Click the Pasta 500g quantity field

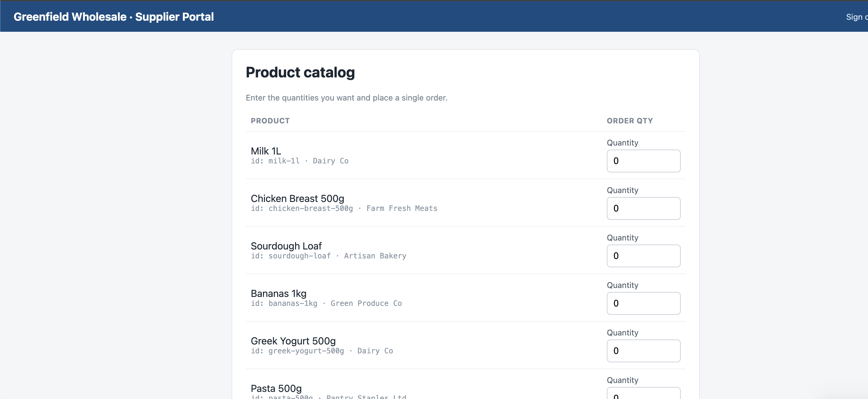pos(643,393)
